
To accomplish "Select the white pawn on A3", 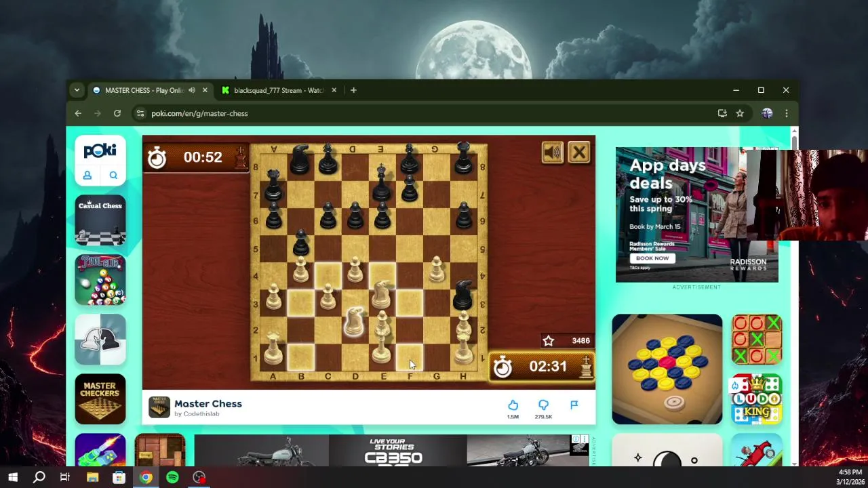I will (273, 297).
